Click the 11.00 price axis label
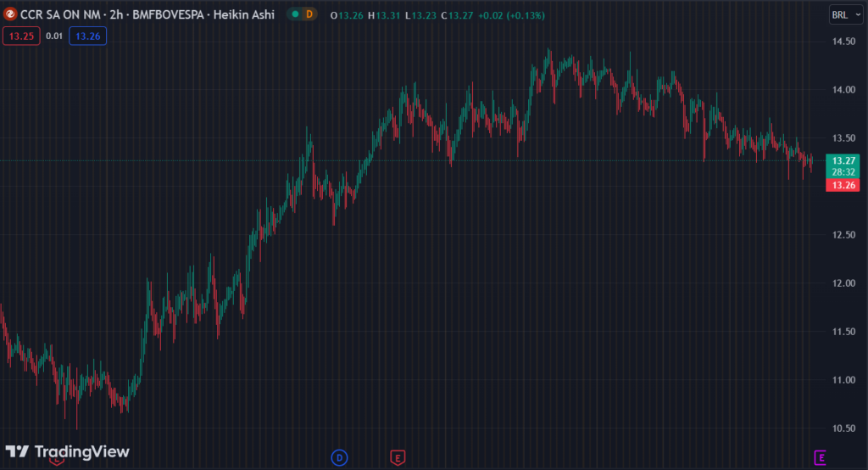This screenshot has width=868, height=470. [x=843, y=380]
